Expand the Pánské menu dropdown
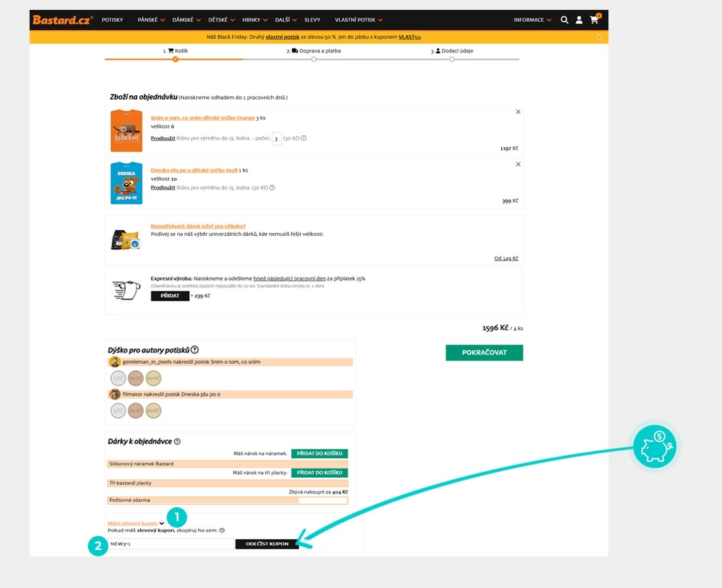This screenshot has width=722, height=588. [x=151, y=20]
